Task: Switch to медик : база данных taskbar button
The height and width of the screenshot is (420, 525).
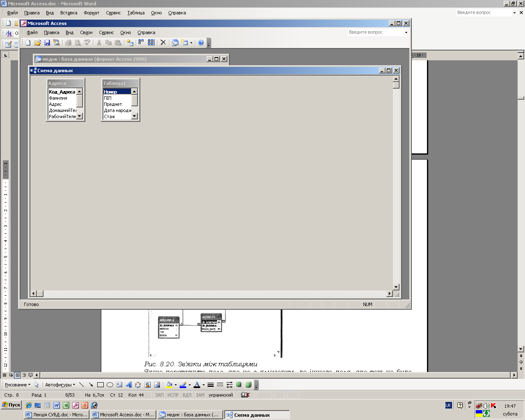Action: click(190, 415)
